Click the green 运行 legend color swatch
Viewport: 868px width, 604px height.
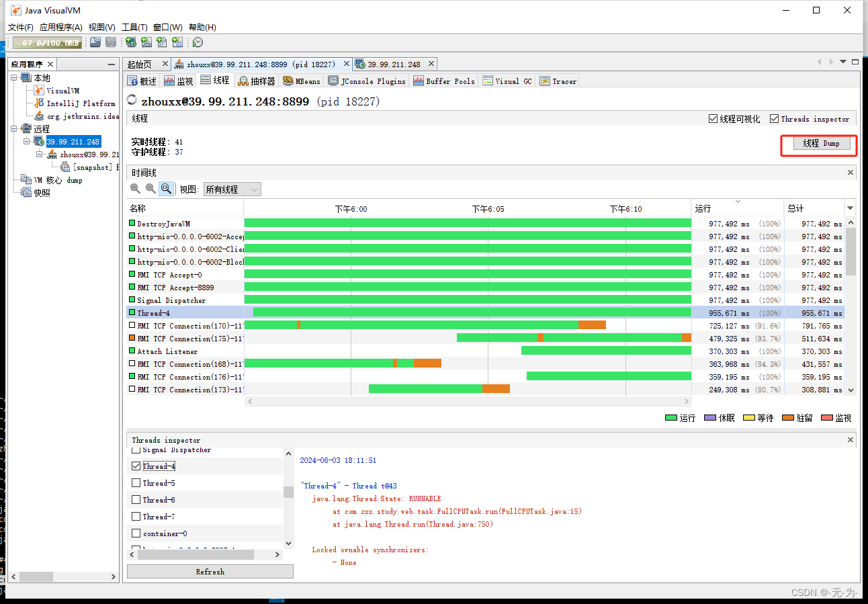[x=670, y=418]
